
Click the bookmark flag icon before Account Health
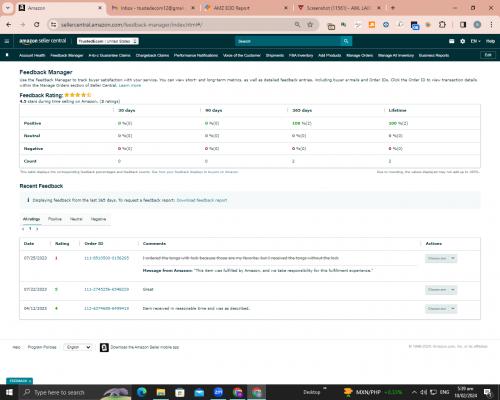point(7,55)
